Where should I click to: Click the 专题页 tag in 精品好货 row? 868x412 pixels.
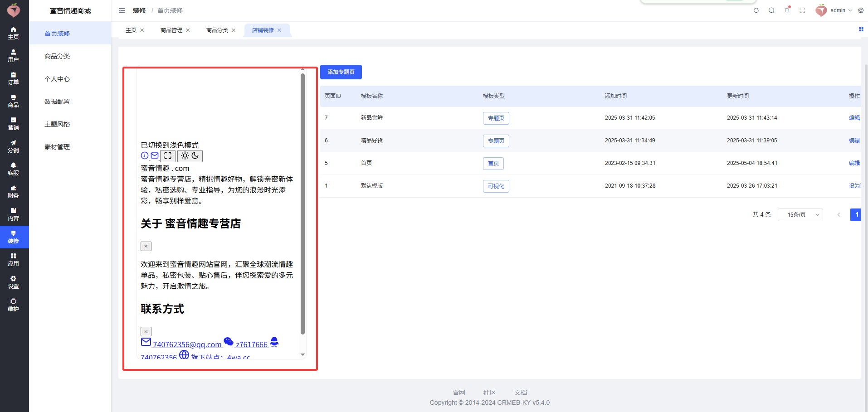[x=496, y=141]
